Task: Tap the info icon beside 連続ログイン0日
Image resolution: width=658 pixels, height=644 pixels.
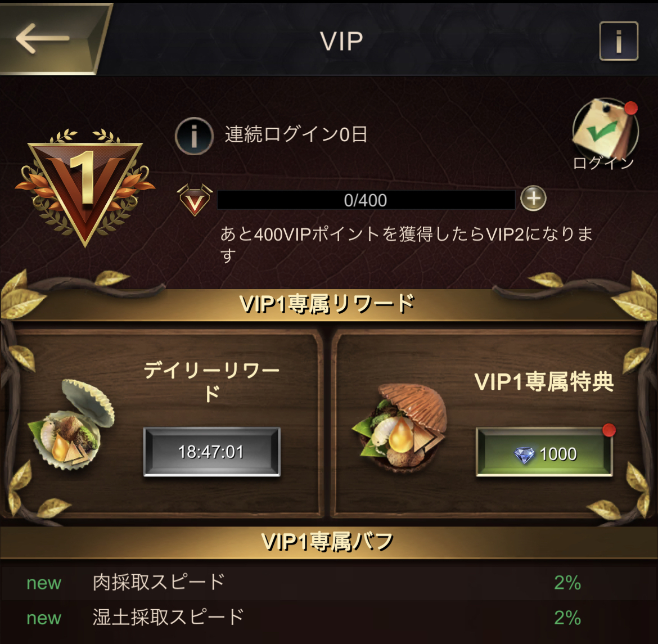Action: [x=194, y=136]
